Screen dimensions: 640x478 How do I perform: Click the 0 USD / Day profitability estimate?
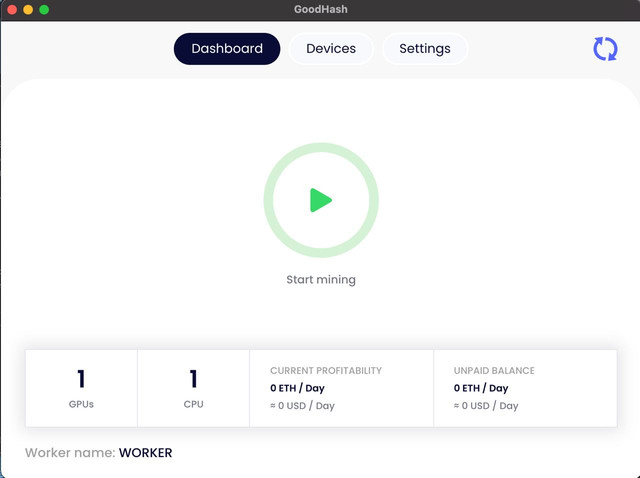302,406
